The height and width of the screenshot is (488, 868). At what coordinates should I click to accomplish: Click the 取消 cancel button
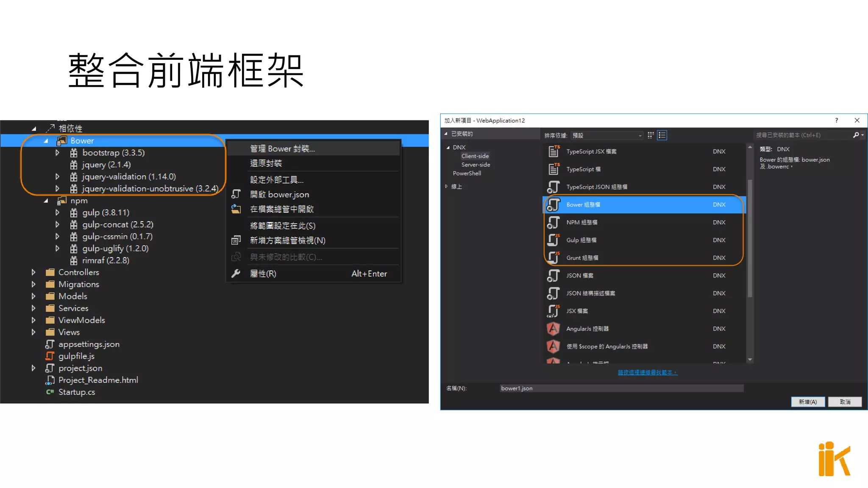click(845, 402)
